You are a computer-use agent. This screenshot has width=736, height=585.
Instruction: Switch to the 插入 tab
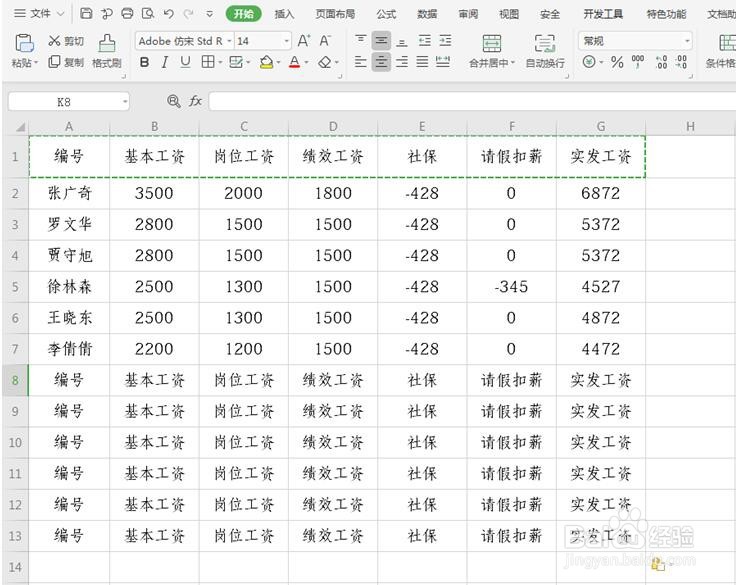pos(284,14)
